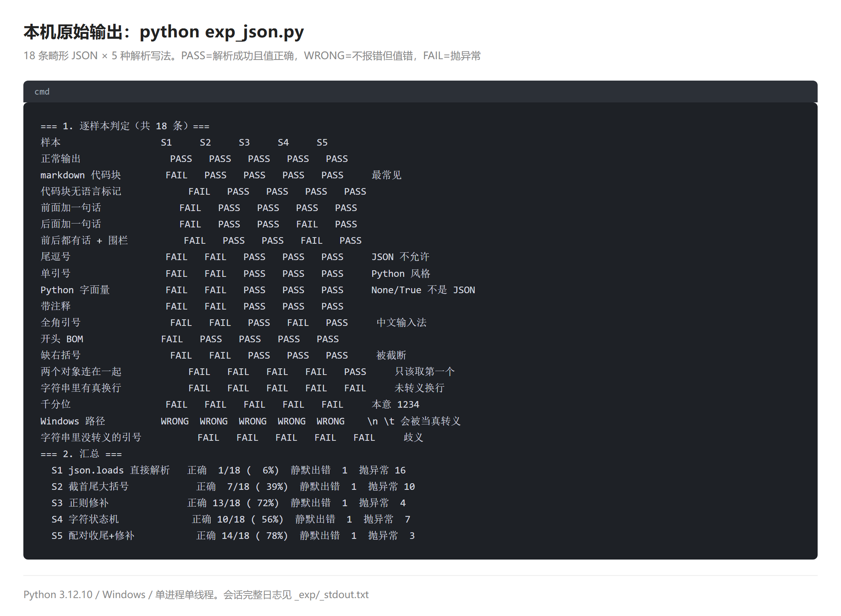The width and height of the screenshot is (841, 616).
Task: Click the Windows 路径 row label
Action: (x=73, y=421)
